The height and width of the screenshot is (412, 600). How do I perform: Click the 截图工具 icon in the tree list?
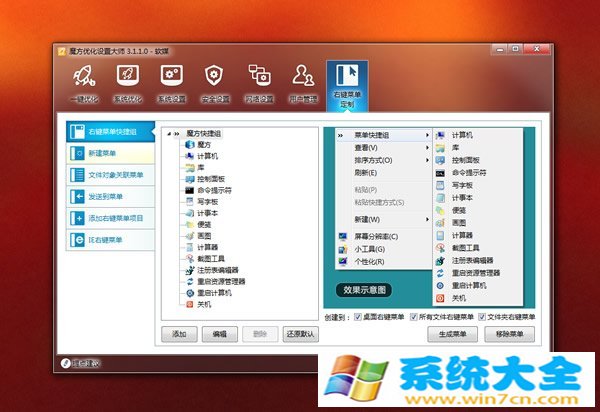(190, 259)
